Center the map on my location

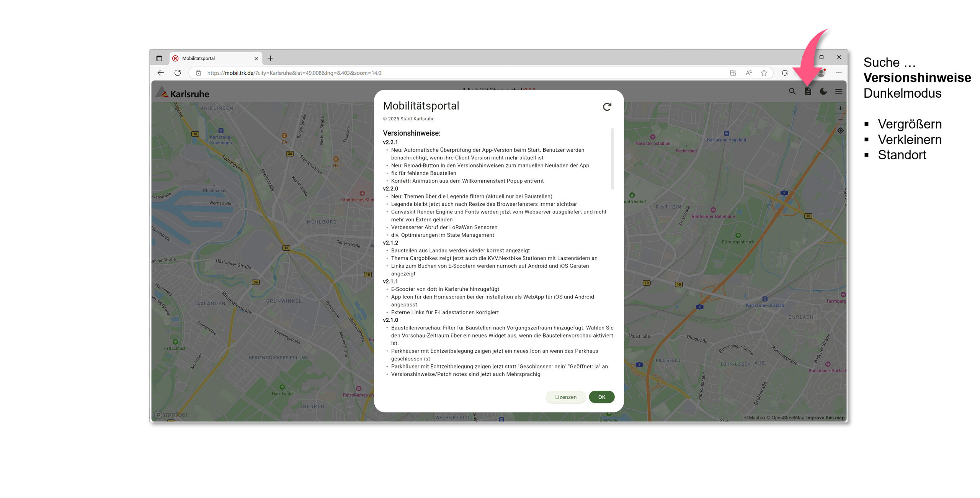tap(840, 131)
